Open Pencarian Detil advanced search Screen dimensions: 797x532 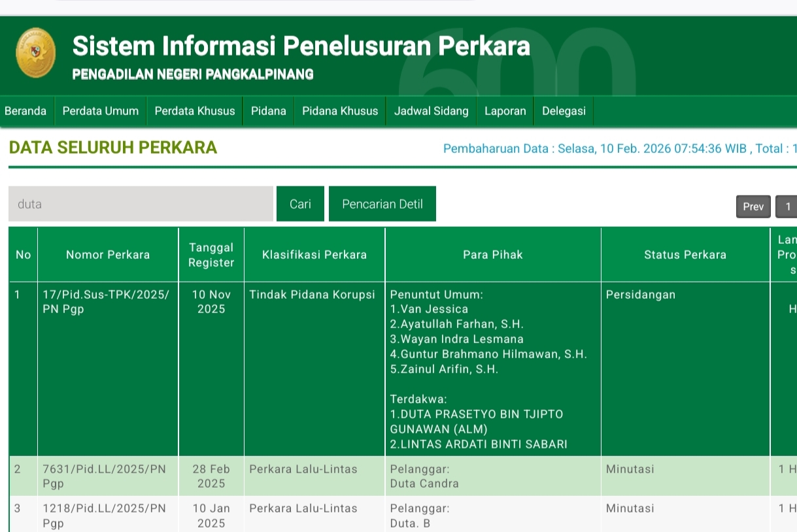pyautogui.click(x=382, y=204)
